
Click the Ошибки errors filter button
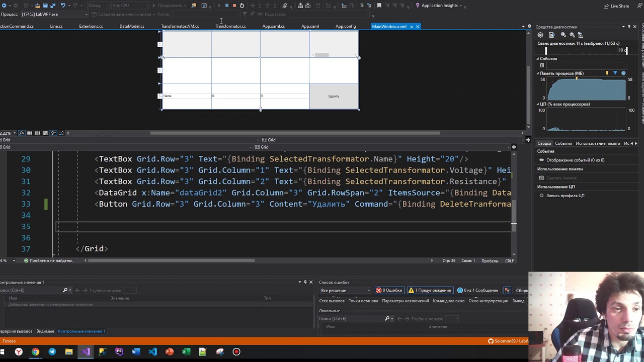tap(389, 290)
